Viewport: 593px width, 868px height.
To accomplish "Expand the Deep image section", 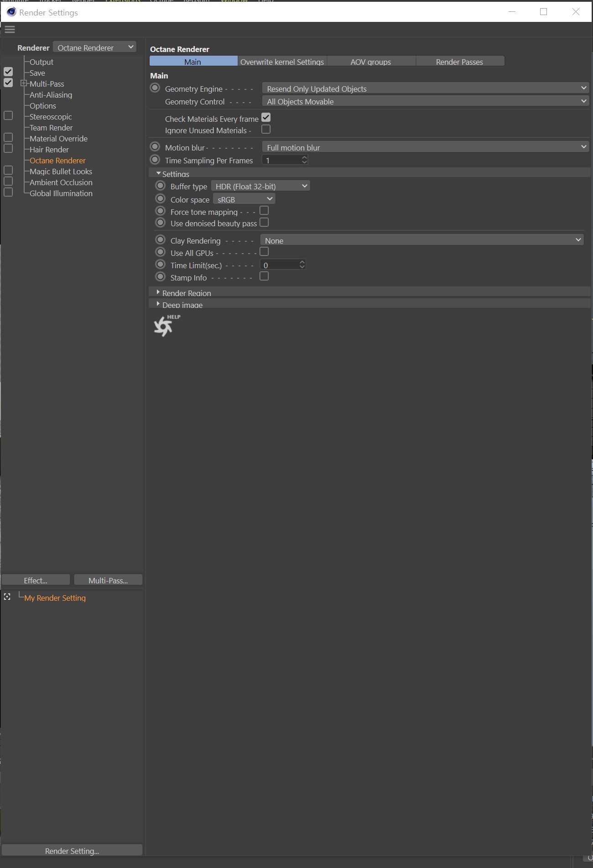I will click(158, 304).
